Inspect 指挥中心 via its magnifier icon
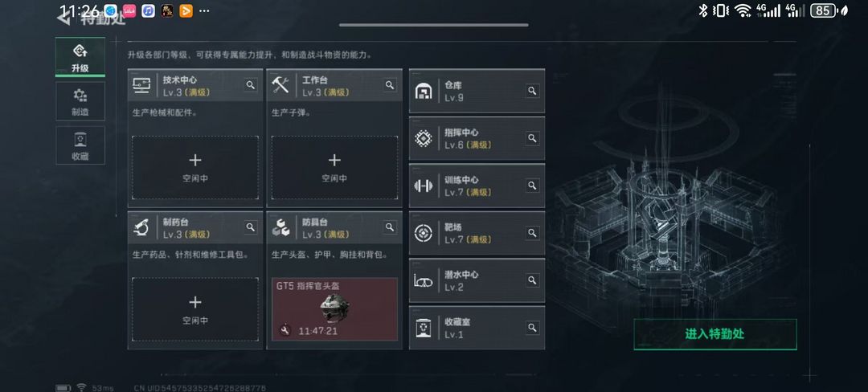Image resolution: width=868 pixels, height=392 pixels. (x=532, y=138)
